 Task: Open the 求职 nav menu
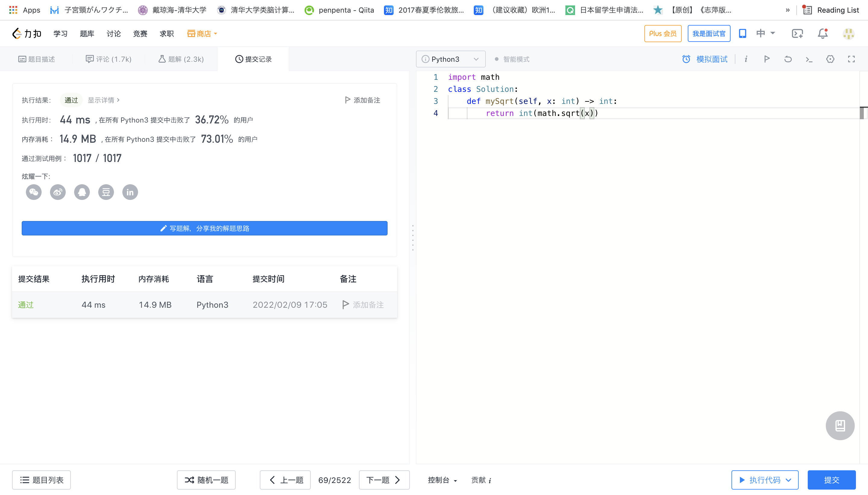click(x=166, y=34)
